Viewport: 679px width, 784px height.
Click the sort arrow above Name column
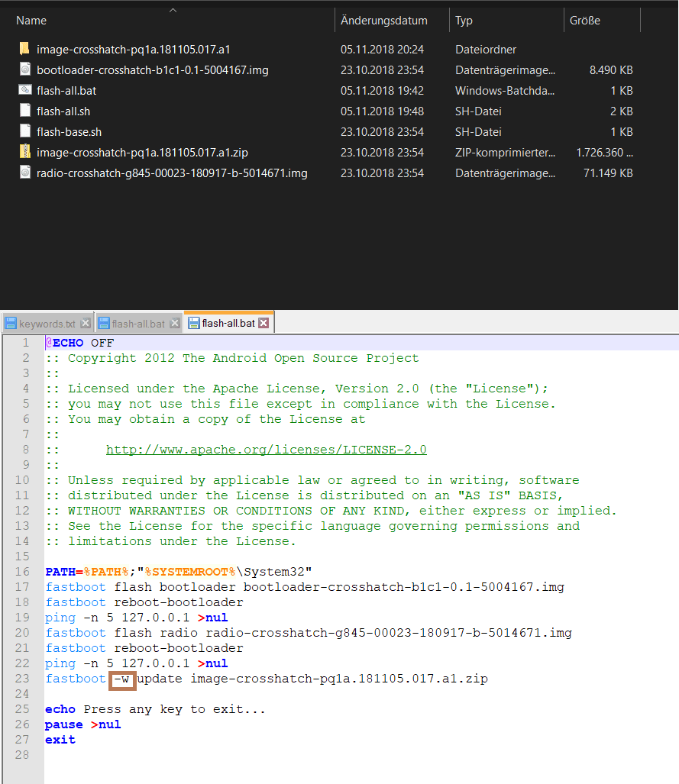coord(173,10)
